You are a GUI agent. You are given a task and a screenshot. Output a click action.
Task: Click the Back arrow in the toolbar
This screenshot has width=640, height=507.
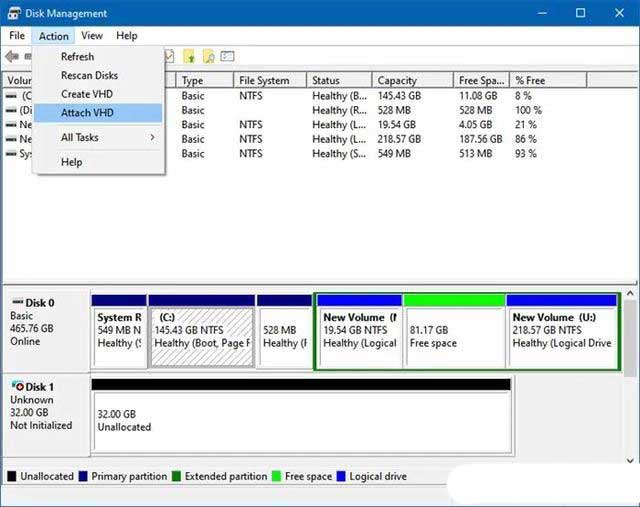click(x=12, y=57)
